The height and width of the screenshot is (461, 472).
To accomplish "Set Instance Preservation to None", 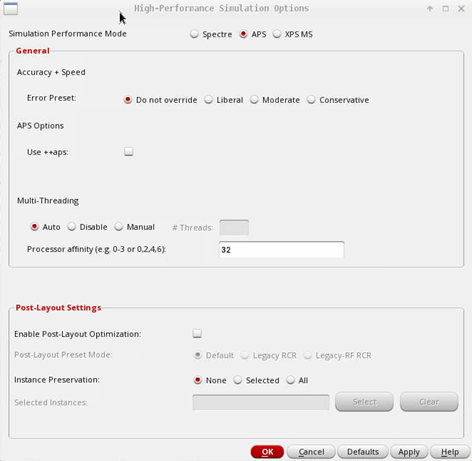I will click(198, 380).
